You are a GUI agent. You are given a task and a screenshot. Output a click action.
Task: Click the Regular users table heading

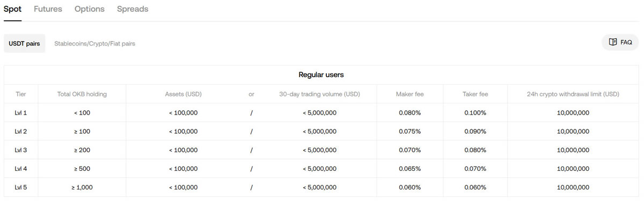tap(321, 74)
